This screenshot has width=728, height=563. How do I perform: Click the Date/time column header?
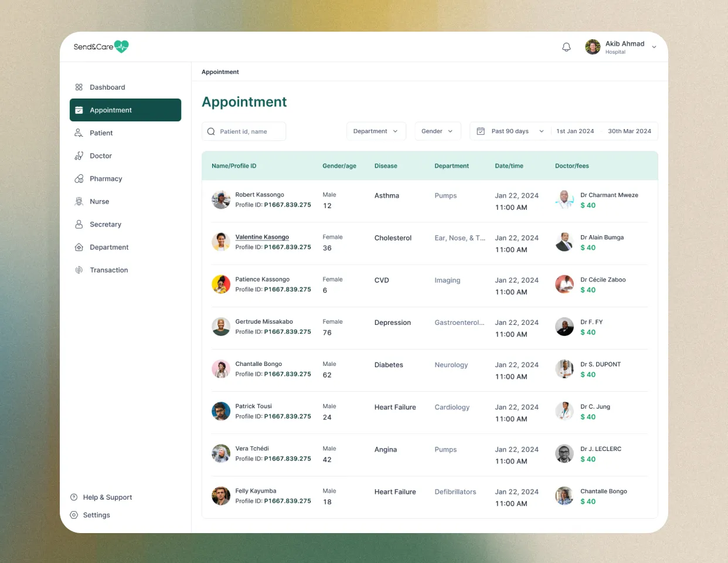click(509, 166)
